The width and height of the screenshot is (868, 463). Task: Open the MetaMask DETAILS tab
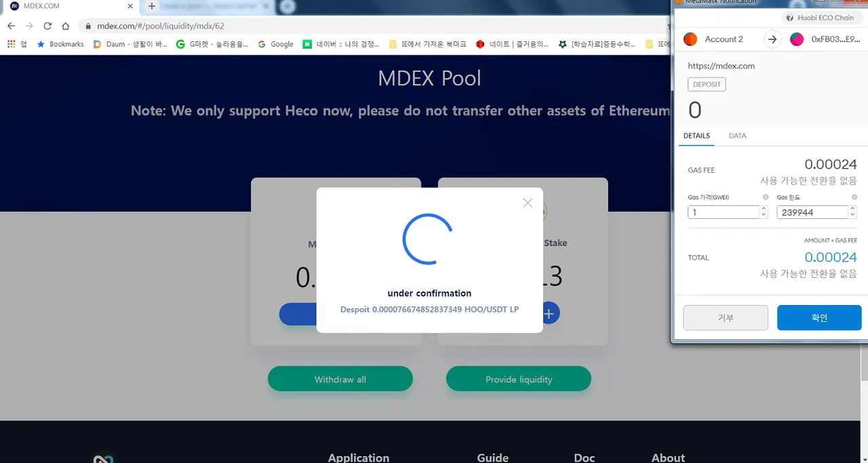(696, 136)
